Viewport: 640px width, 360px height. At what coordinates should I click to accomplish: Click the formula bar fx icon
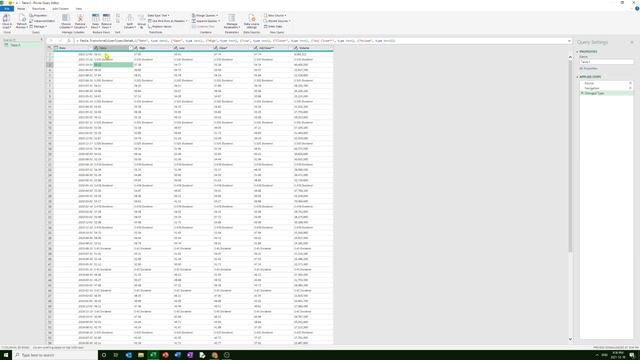69,41
